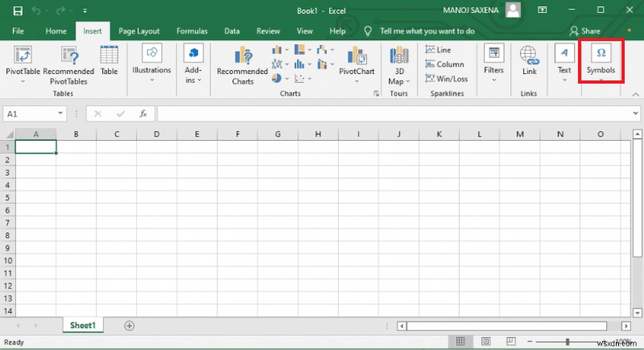Click the MANOJ SAXENA account picture

(x=513, y=10)
